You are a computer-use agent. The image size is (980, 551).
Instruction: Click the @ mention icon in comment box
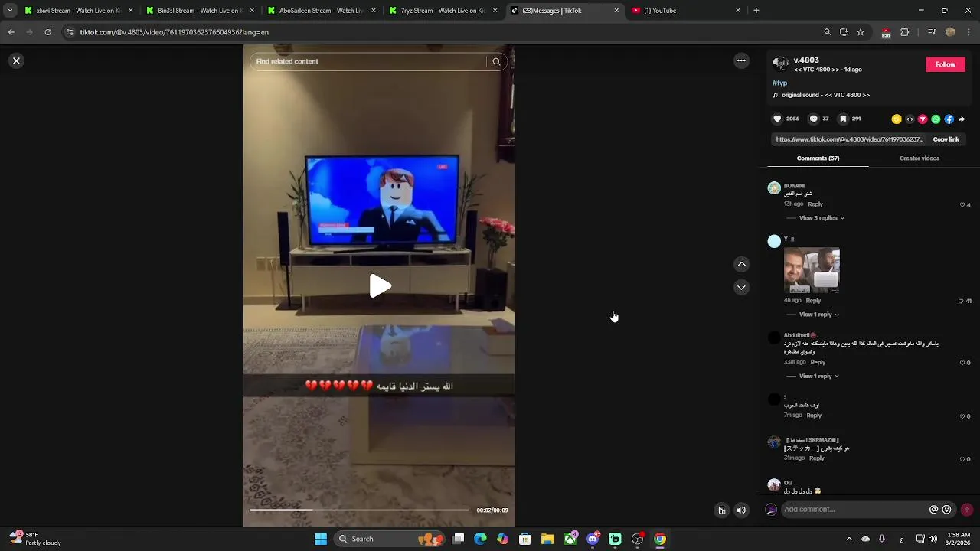[933, 510]
